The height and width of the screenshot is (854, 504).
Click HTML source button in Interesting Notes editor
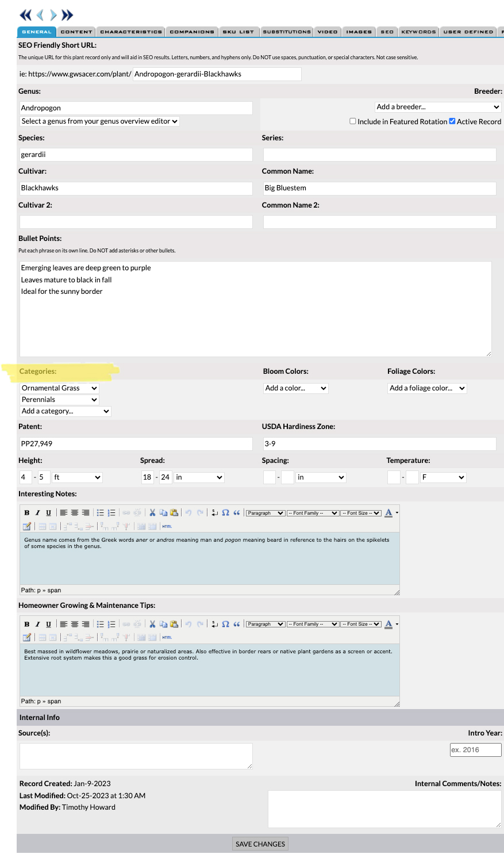167,526
